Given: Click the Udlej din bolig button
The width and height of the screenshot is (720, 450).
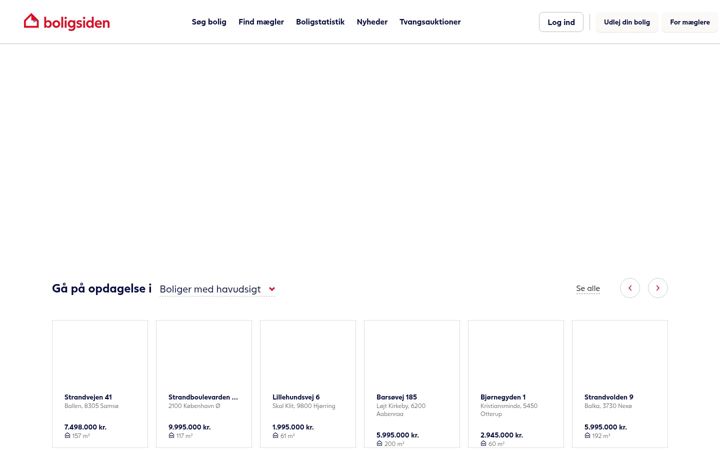Looking at the screenshot, I should click(626, 22).
